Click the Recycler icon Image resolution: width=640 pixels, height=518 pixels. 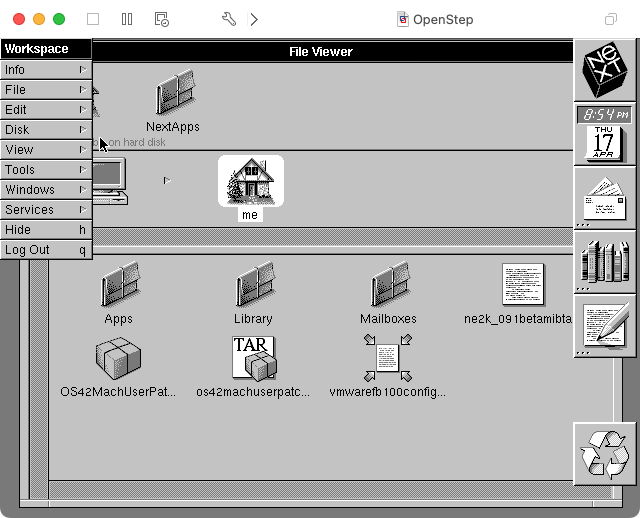point(604,454)
